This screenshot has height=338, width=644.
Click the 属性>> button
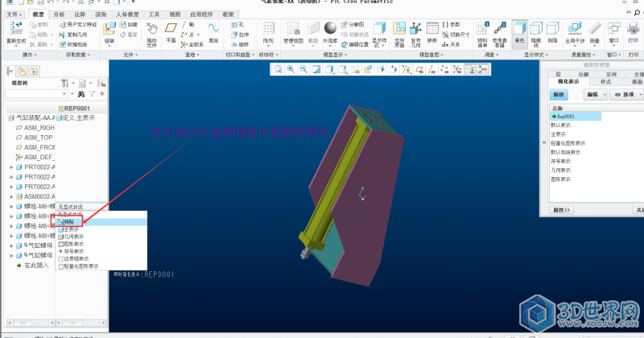click(561, 209)
